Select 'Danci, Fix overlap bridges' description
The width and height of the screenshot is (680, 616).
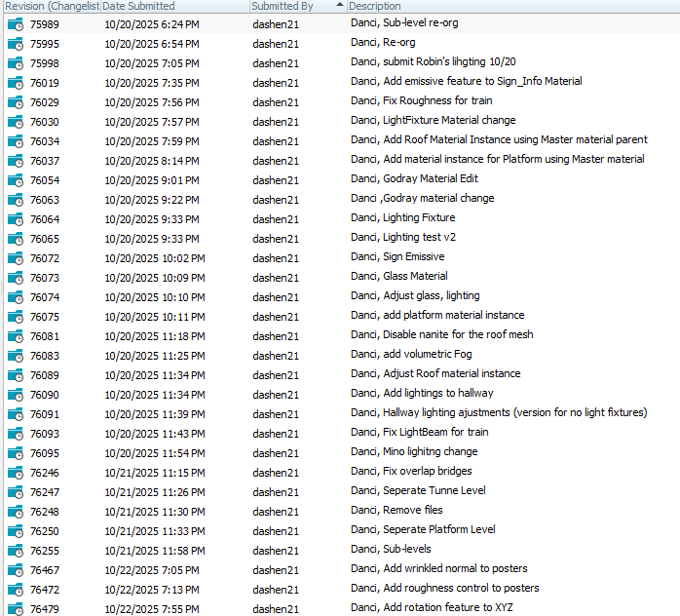click(x=411, y=472)
